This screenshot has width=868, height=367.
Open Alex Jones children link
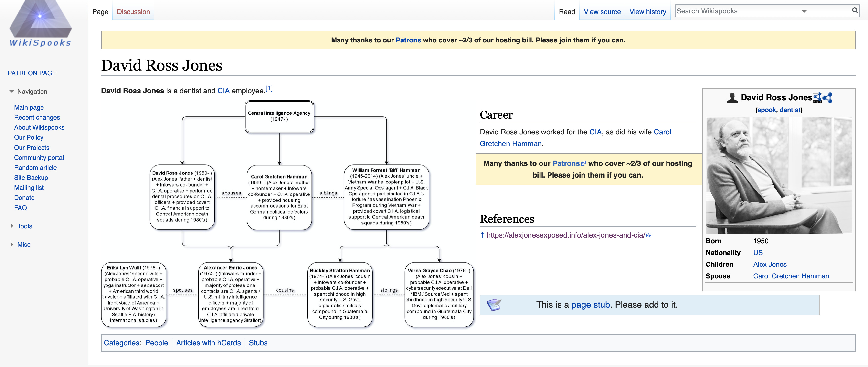coord(770,264)
